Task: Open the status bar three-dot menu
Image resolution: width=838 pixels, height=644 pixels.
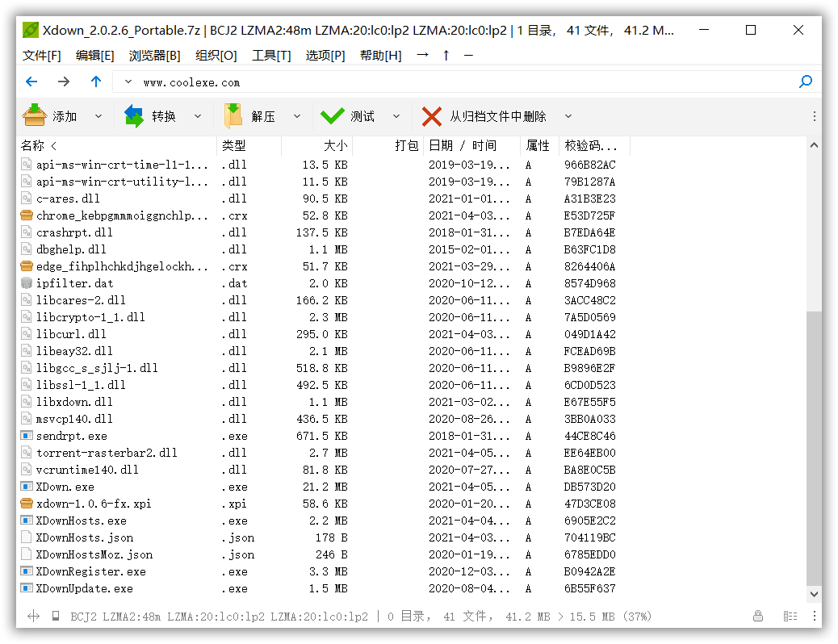Action: 814,617
